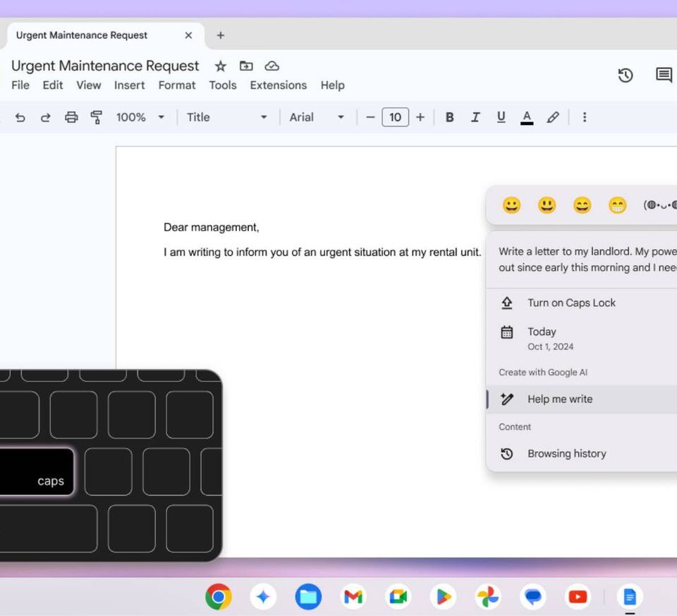Toggle bold formatting
Viewport: 677px width, 616px height.
click(449, 118)
